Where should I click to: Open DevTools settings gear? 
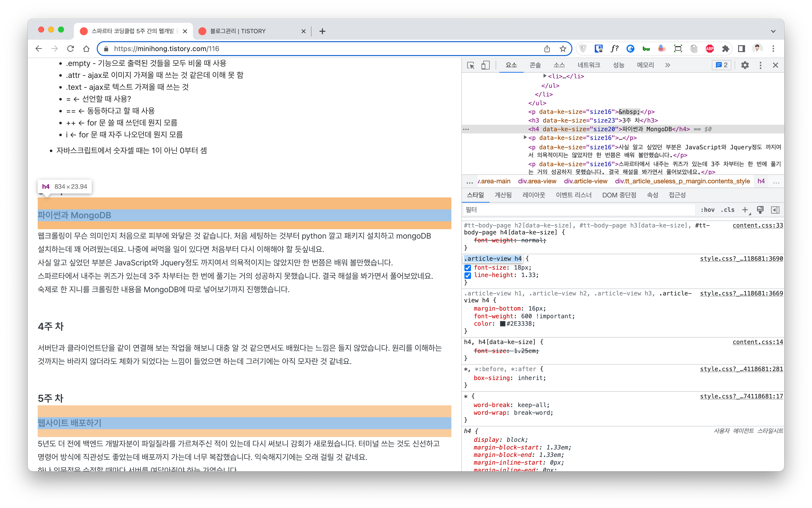tap(745, 65)
